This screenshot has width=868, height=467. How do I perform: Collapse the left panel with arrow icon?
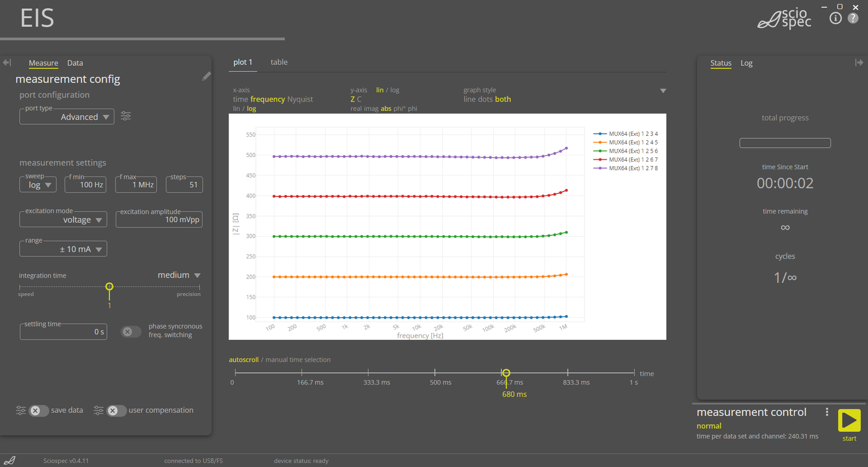pos(7,62)
